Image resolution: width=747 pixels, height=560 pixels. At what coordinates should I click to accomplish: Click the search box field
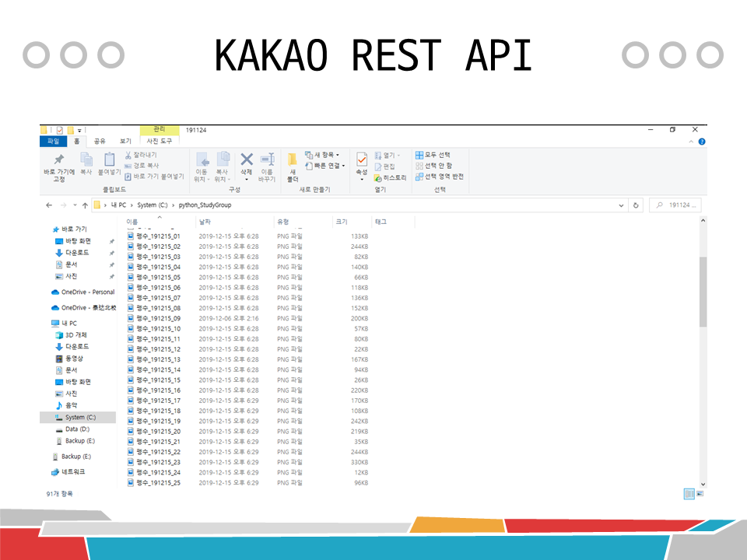tap(675, 205)
